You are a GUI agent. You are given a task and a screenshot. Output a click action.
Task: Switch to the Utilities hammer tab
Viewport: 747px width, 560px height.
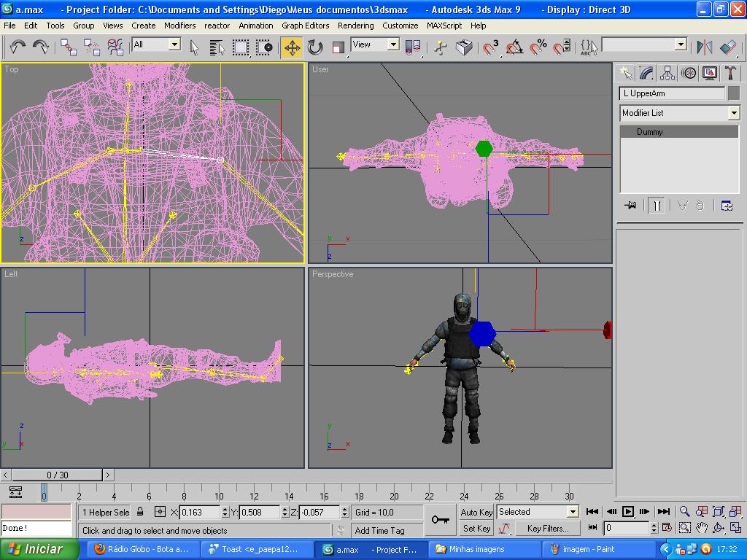click(x=730, y=73)
